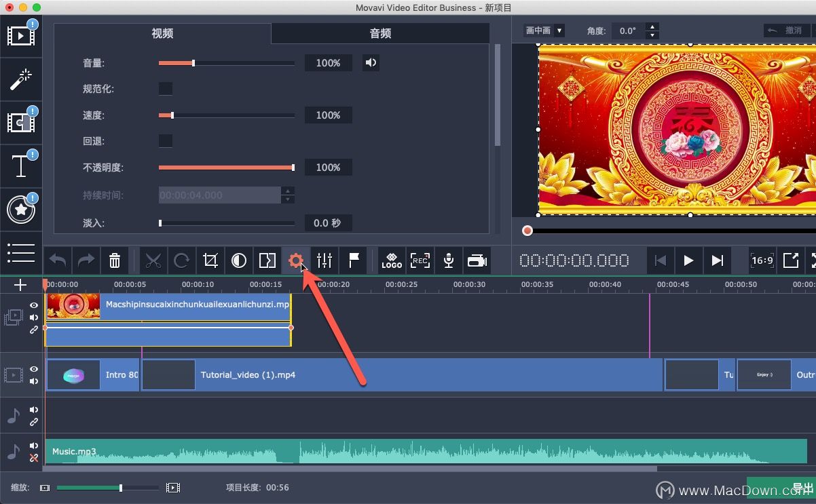Viewport: 816px width, 504px height.
Task: Mute the empty audio track
Action: point(34,410)
